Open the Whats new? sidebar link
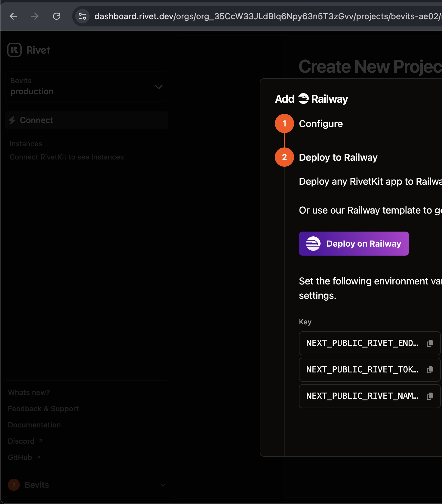 coord(29,393)
